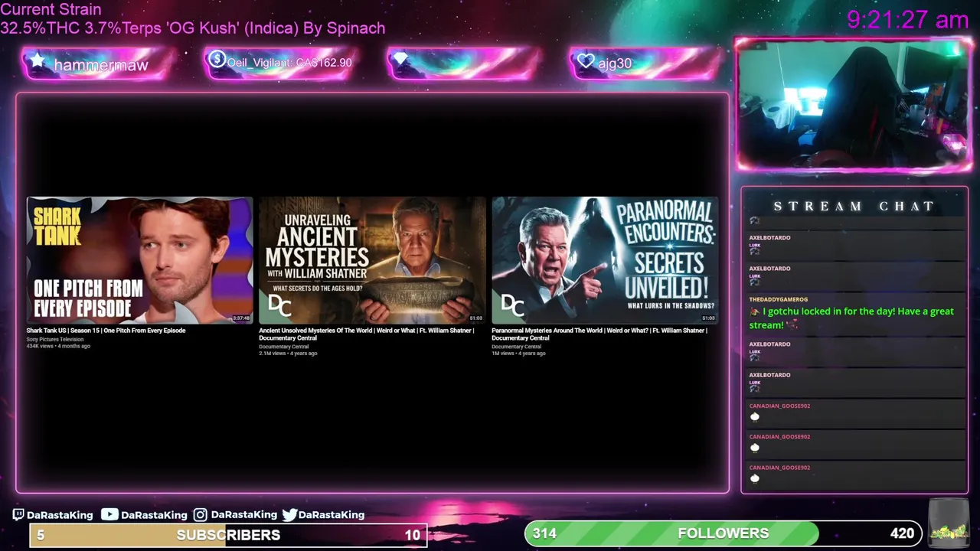
Task: Click the DaRastaKing handle beside the Instagram icon
Action: click(243, 515)
